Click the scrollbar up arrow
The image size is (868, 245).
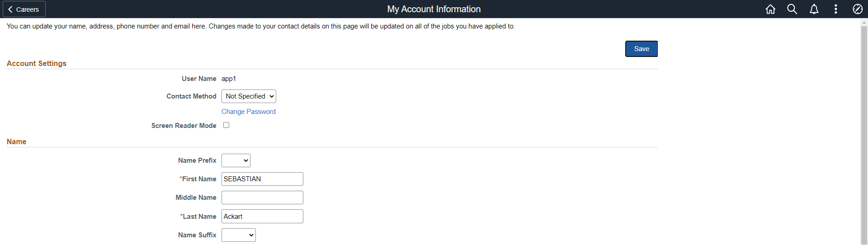click(x=864, y=22)
